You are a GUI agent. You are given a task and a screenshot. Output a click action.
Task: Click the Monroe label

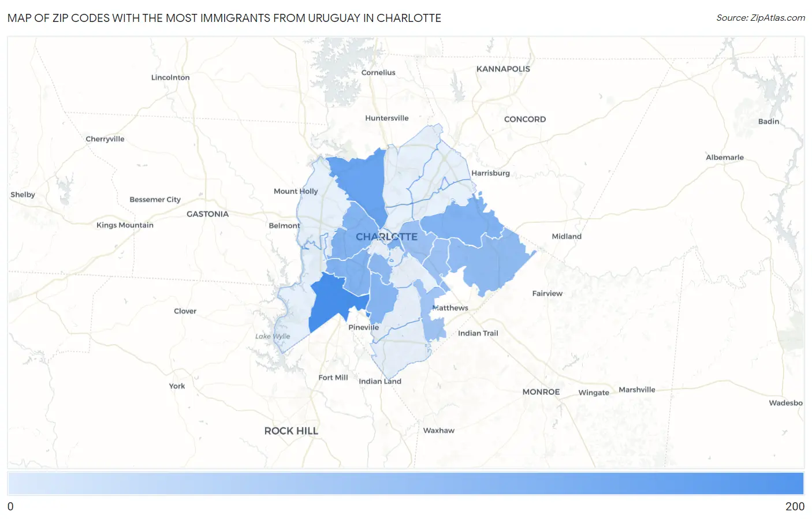click(x=541, y=391)
